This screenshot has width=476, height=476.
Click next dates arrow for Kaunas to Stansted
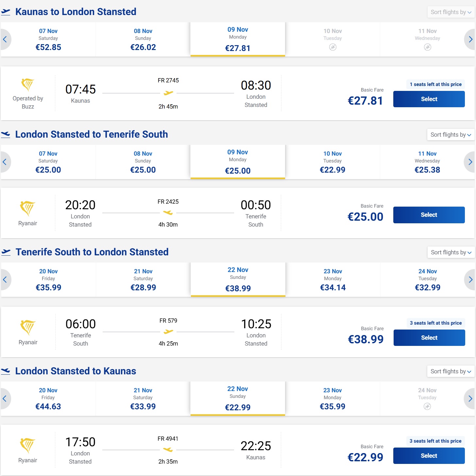point(470,40)
